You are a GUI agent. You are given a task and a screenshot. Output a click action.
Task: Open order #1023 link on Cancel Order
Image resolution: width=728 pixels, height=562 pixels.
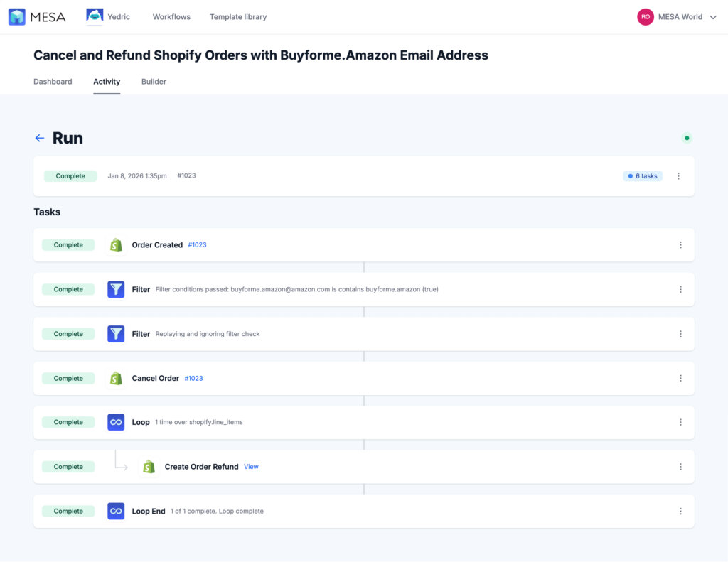(193, 378)
